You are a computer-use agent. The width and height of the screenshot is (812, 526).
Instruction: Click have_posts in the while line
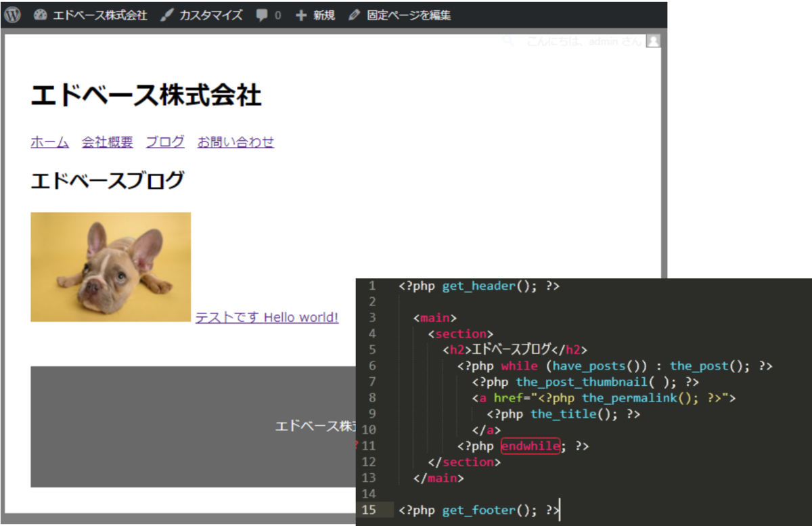point(589,366)
